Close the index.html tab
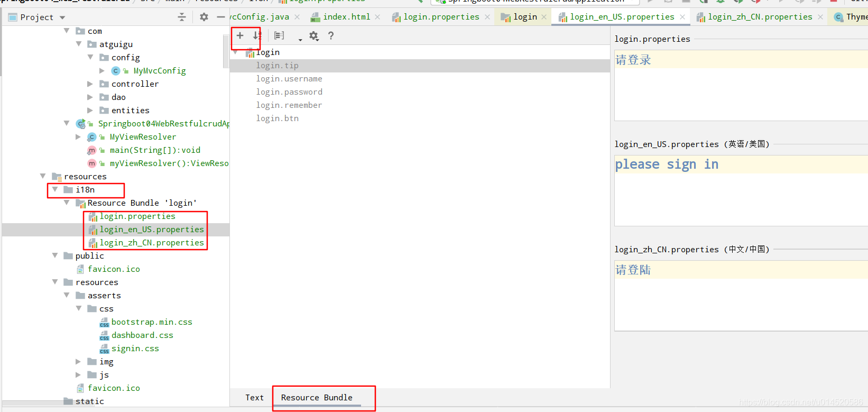Screen dimensions: 868x412 [x=377, y=17]
